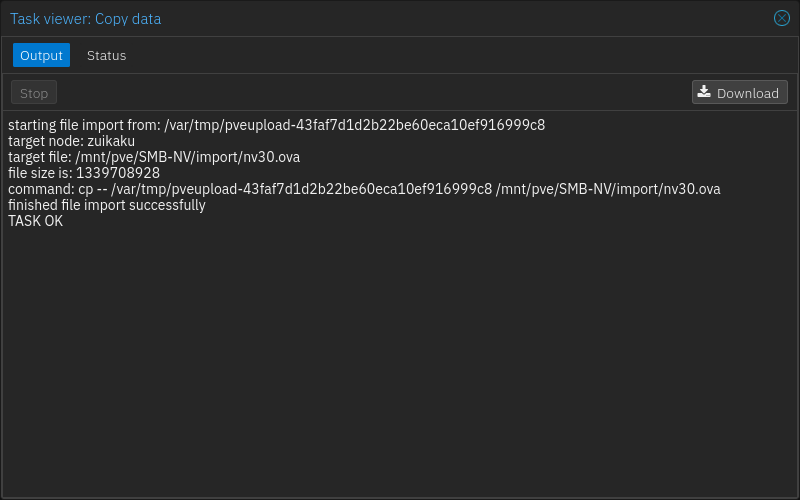Viewport: 800px width, 500px height.
Task: Click the source path in the cp command
Action: coord(301,189)
